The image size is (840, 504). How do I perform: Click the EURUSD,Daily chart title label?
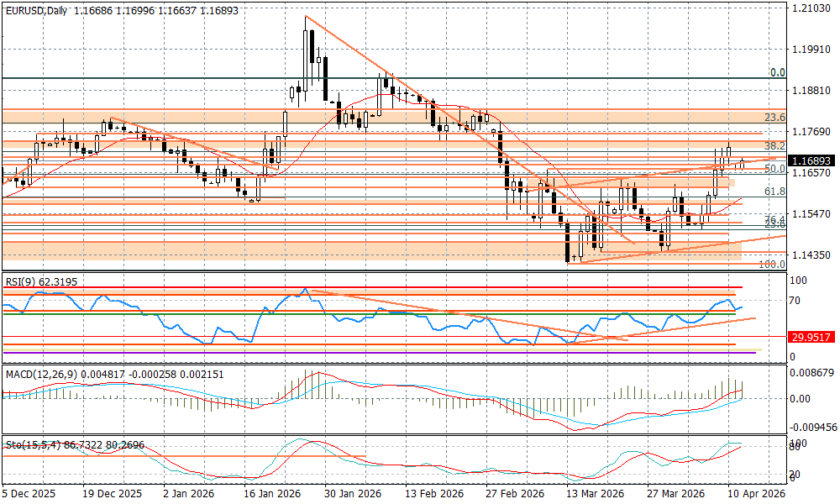37,11
